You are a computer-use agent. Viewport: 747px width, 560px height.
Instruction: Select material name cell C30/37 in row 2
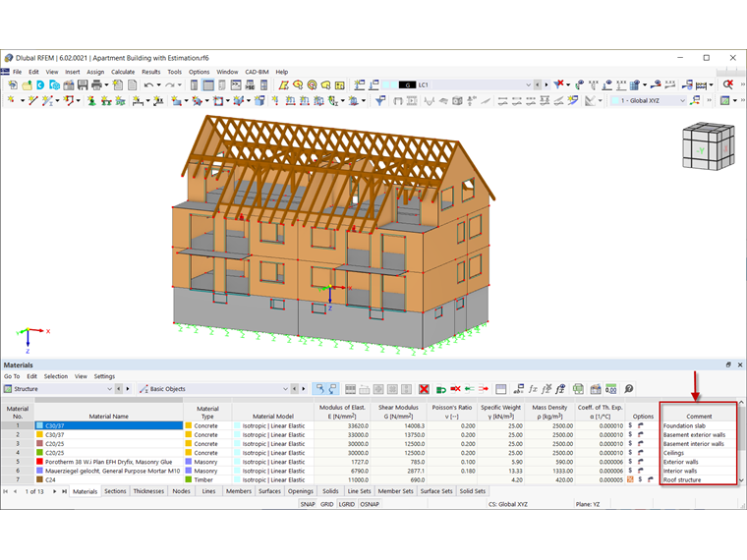pos(109,435)
